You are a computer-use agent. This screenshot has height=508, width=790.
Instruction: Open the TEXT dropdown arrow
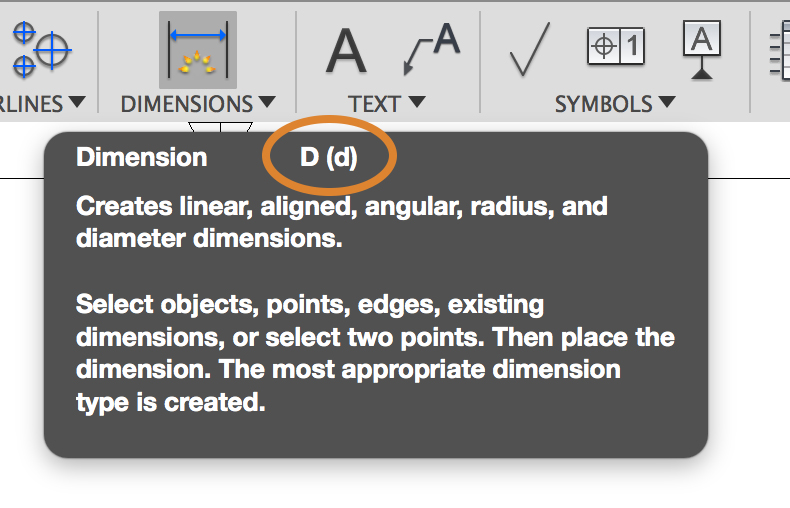[417, 103]
